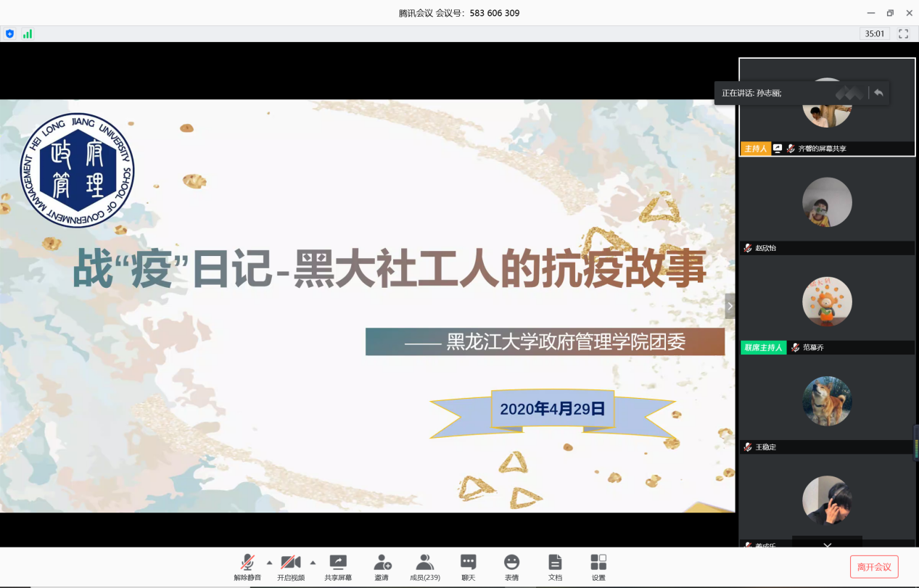Click the blue security shield icon

[10, 33]
